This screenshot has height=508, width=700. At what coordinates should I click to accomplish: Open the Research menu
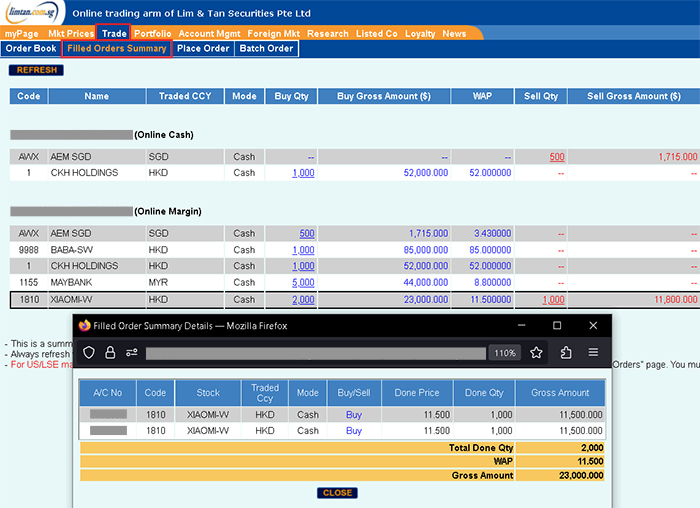coord(328,33)
